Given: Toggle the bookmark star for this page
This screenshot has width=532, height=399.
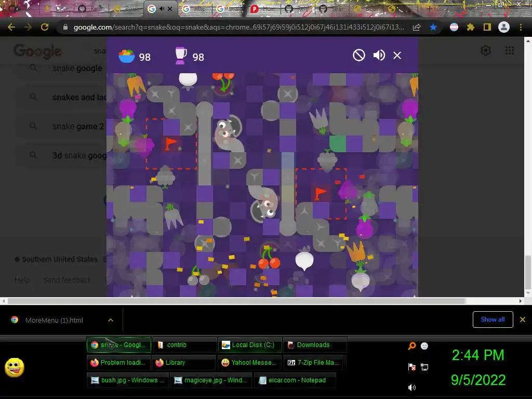Looking at the screenshot, I should (x=433, y=27).
